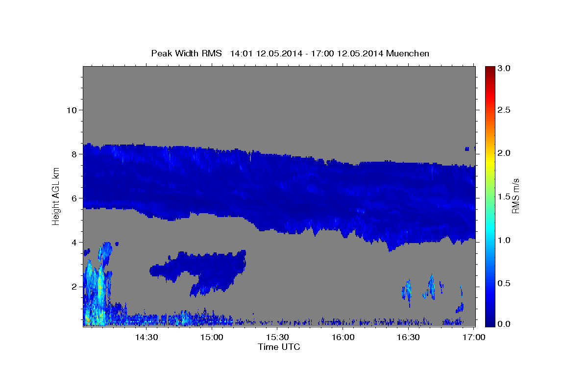588x392 pixels.
Task: Click the colorbar value 2.0
Action: (504, 153)
